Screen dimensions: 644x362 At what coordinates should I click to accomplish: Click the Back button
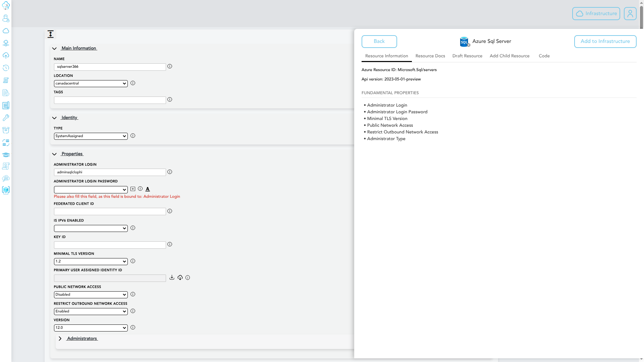point(379,42)
